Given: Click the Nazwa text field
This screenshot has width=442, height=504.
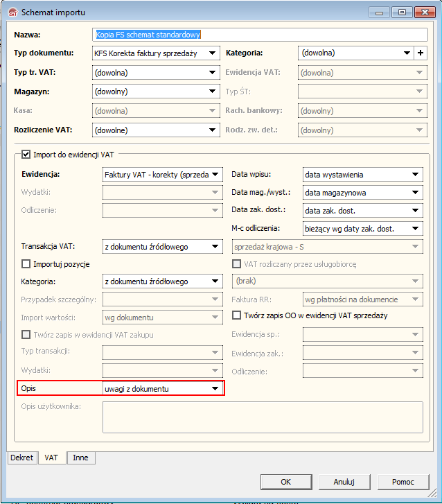Looking at the screenshot, I should tap(260, 34).
